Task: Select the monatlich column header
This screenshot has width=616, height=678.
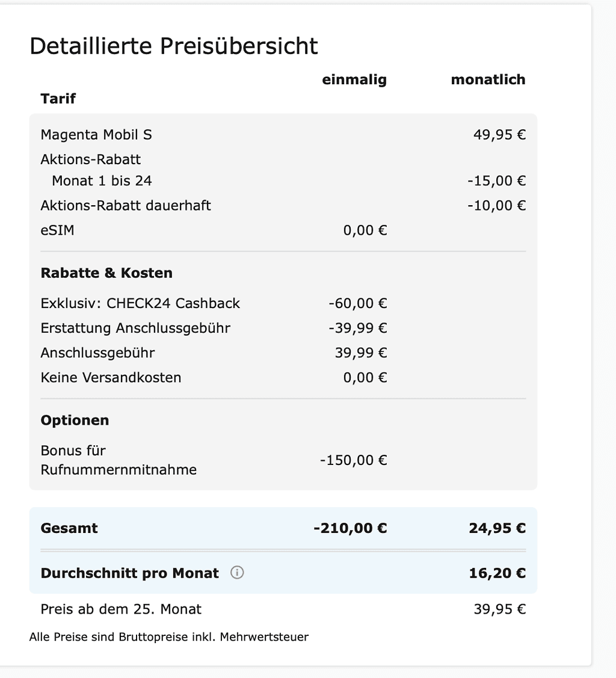Action: coord(488,79)
